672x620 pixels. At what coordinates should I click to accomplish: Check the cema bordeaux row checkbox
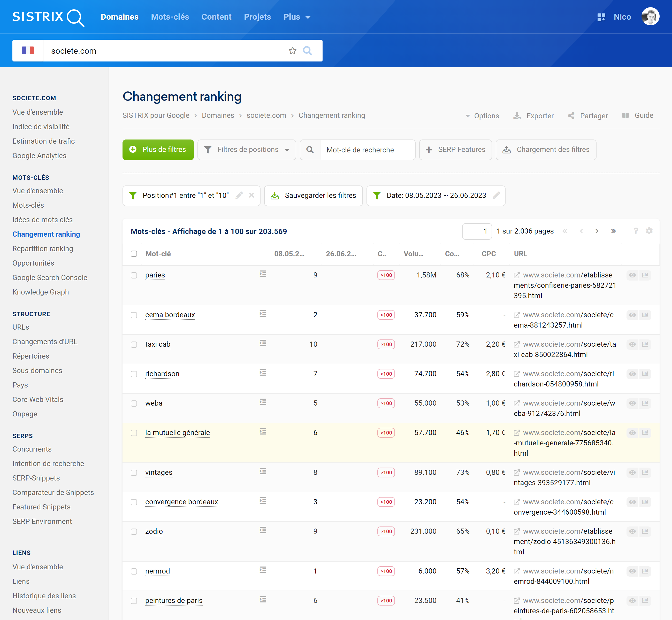click(134, 315)
